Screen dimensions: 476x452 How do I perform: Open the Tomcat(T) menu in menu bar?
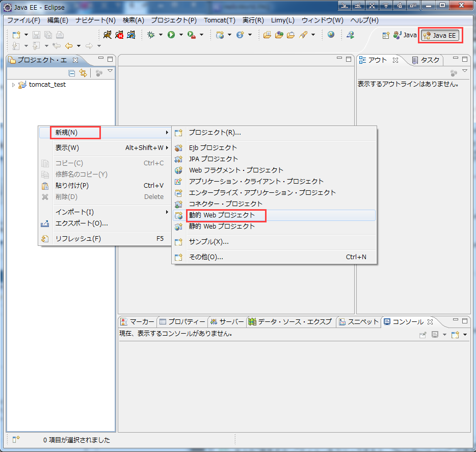[x=219, y=20]
